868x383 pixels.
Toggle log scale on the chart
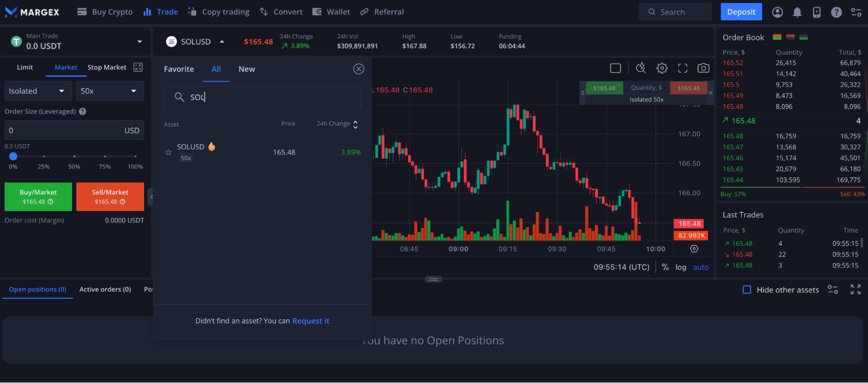(x=680, y=267)
